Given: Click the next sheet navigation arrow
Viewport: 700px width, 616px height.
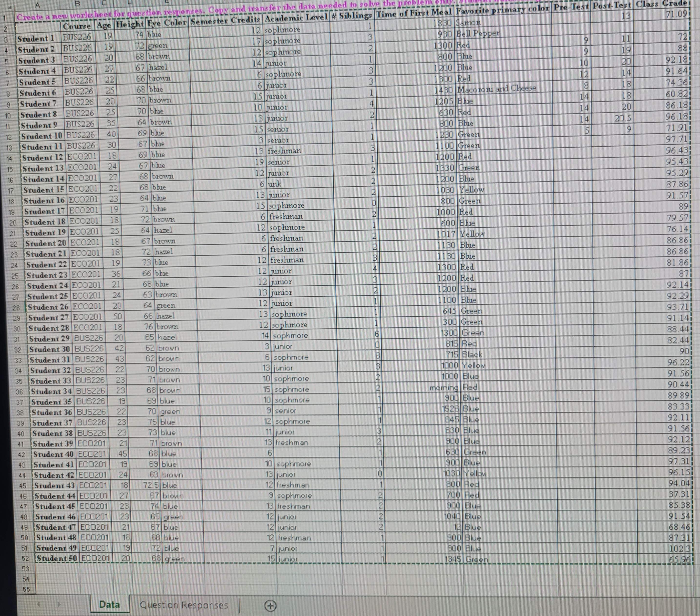Looking at the screenshot, I should pyautogui.click(x=59, y=604).
